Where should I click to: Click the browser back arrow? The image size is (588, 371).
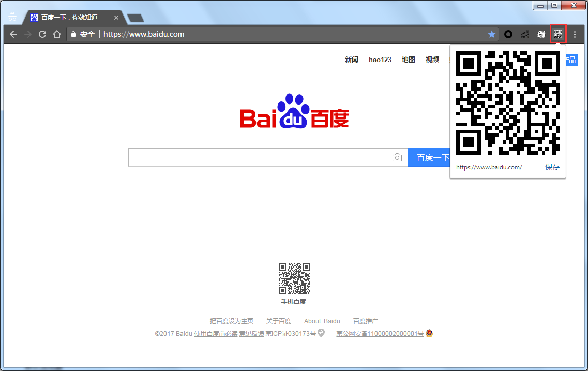[13, 34]
